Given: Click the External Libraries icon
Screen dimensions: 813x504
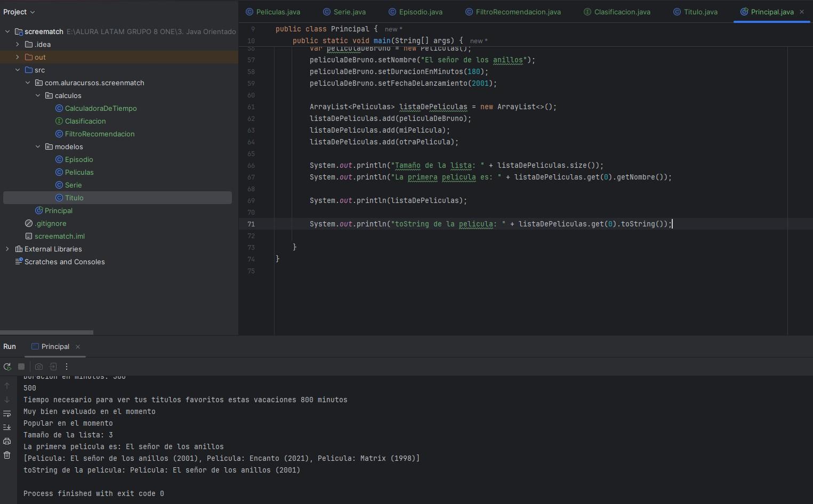Looking at the screenshot, I should pos(19,249).
